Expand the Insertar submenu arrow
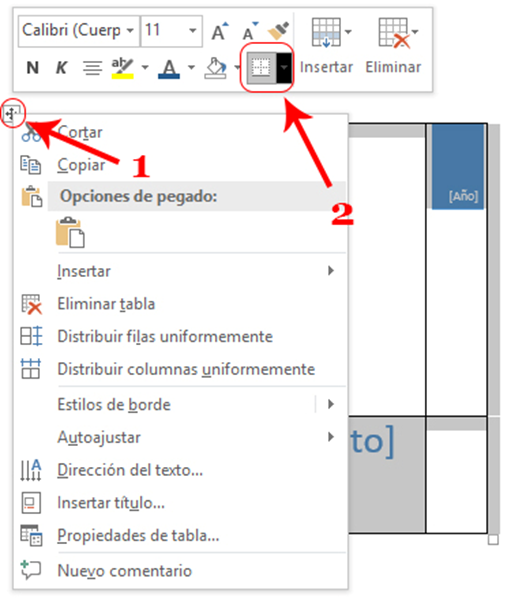 pos(331,271)
